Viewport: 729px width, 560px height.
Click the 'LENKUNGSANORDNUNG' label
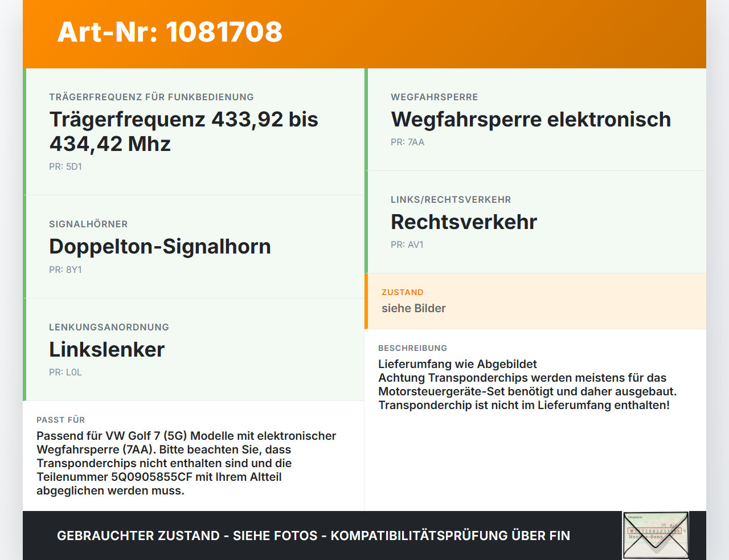tap(109, 328)
